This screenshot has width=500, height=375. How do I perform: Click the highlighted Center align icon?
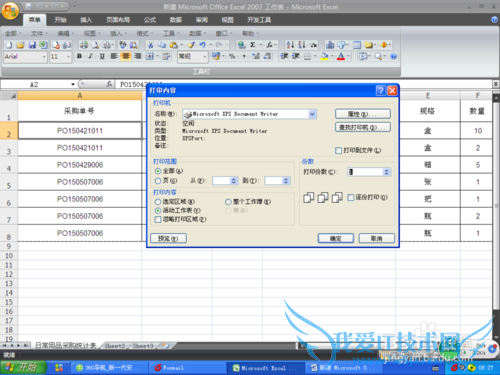pos(126,56)
